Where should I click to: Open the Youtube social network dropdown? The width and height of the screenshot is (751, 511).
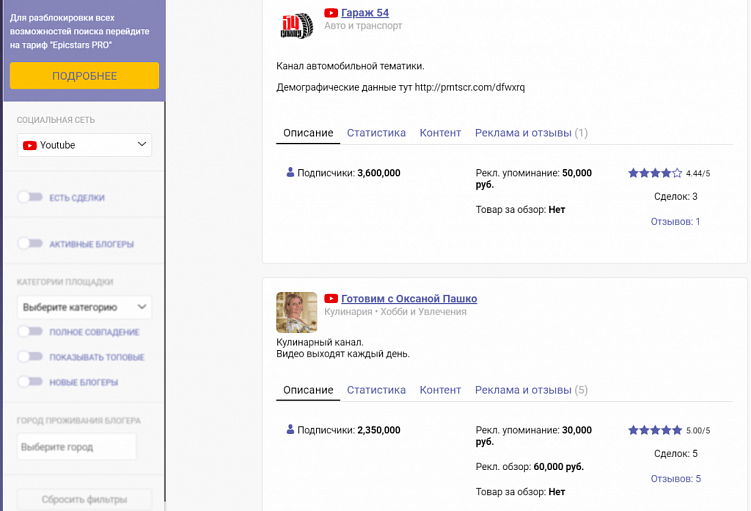click(84, 145)
